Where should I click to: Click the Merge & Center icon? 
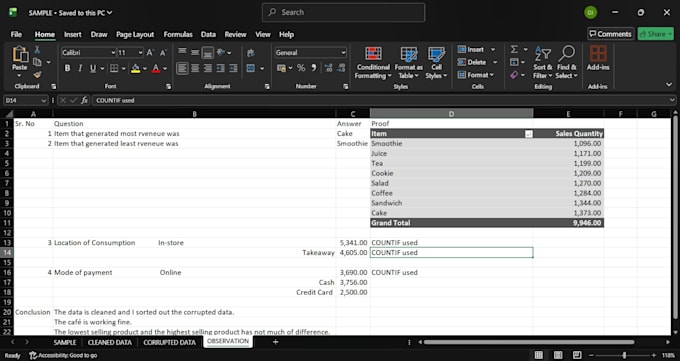point(251,68)
